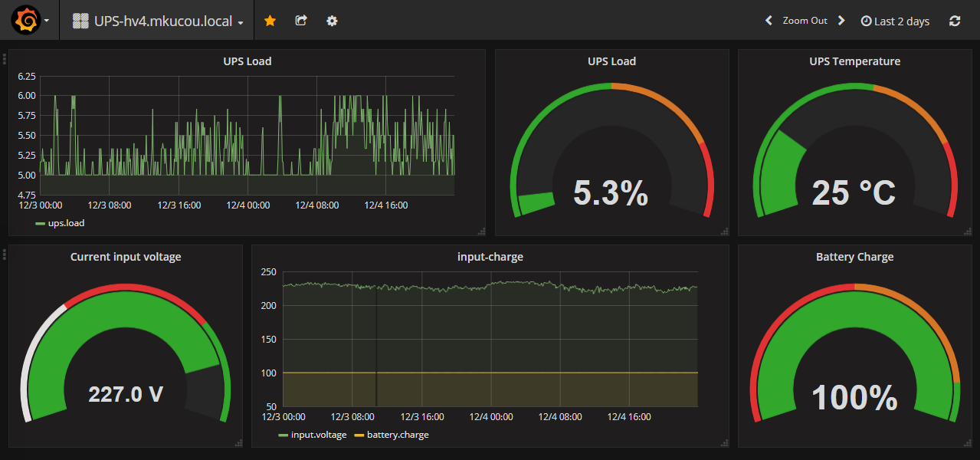Open the Last 2 days time picker

[x=895, y=21]
